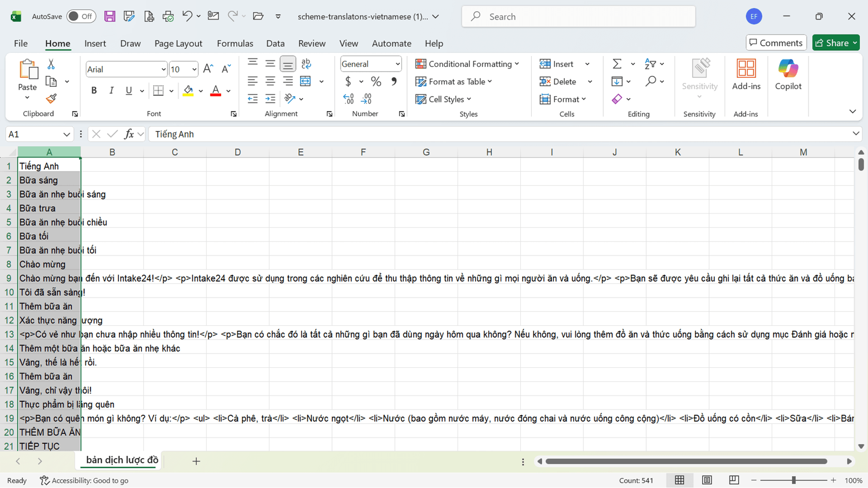Click the Comma Style icon
The height and width of the screenshot is (488, 868).
click(394, 81)
